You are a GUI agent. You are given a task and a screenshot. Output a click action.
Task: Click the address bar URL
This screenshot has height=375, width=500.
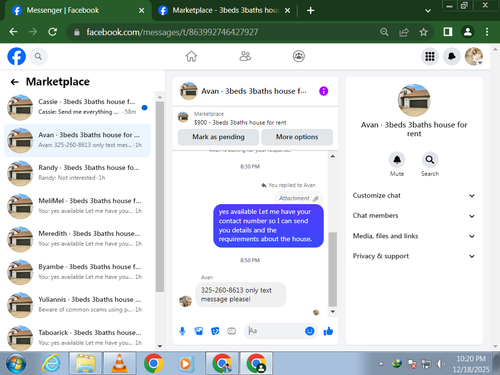(172, 32)
